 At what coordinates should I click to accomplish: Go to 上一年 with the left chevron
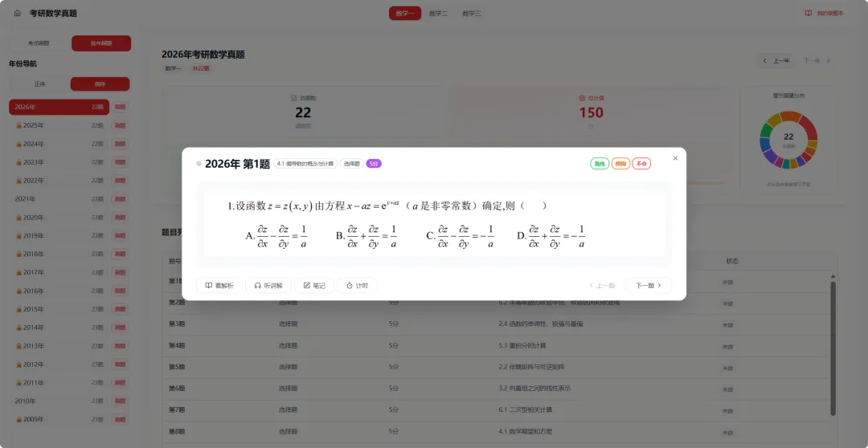click(776, 61)
